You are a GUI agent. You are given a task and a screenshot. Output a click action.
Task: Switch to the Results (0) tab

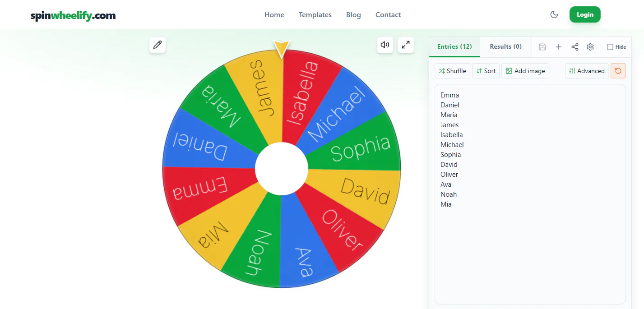click(505, 46)
